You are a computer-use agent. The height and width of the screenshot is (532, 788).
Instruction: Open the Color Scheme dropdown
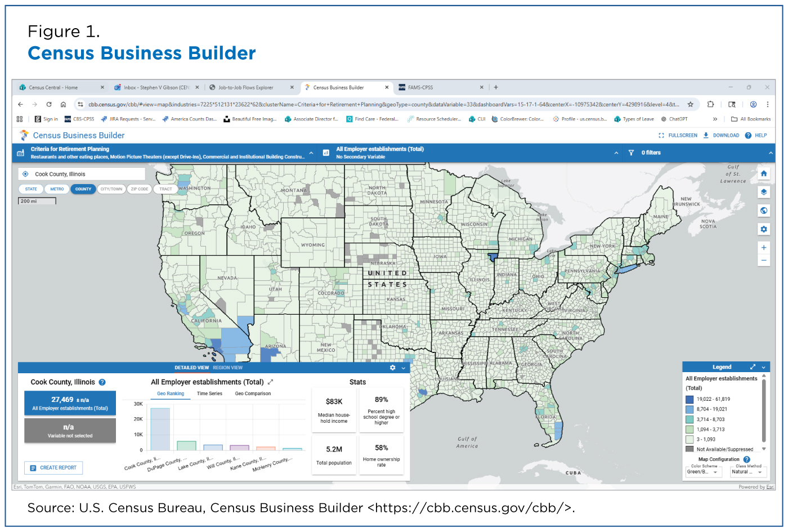(x=704, y=472)
